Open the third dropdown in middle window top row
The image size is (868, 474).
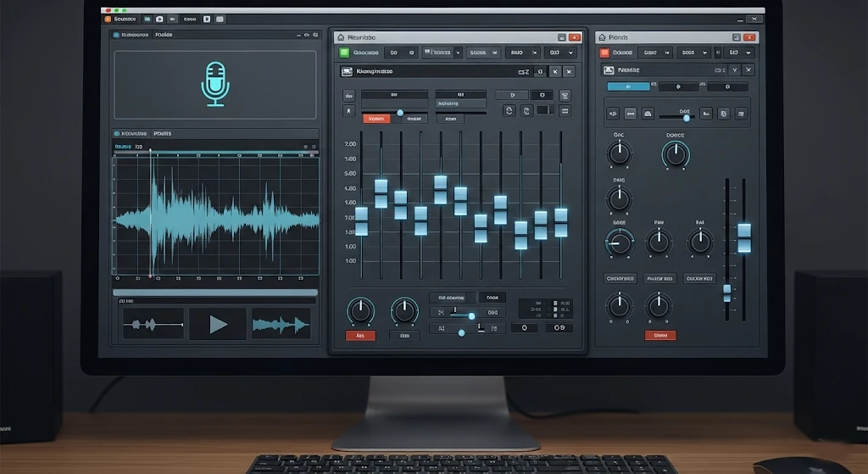coord(483,53)
